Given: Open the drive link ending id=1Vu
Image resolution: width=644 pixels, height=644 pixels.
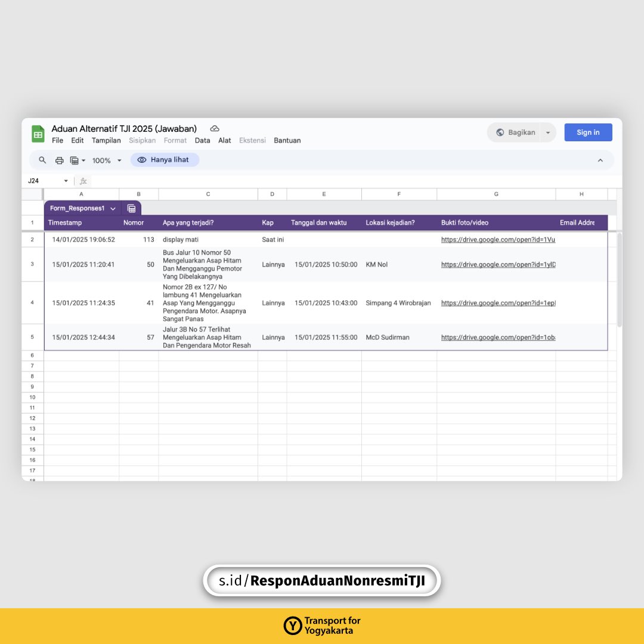Looking at the screenshot, I should pyautogui.click(x=498, y=240).
